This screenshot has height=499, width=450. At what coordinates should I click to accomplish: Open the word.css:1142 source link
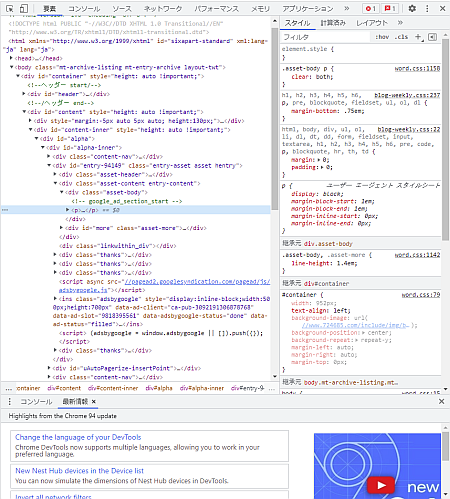pos(417,255)
